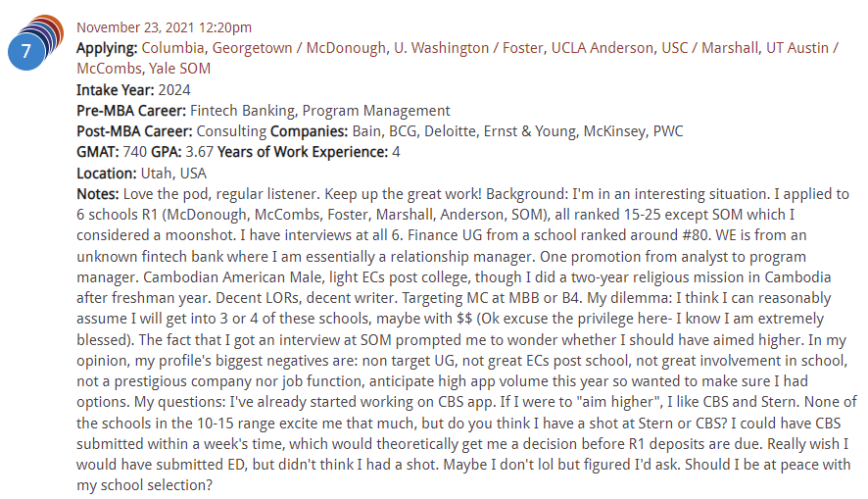Select the U. Washington / Foster link

pos(468,48)
